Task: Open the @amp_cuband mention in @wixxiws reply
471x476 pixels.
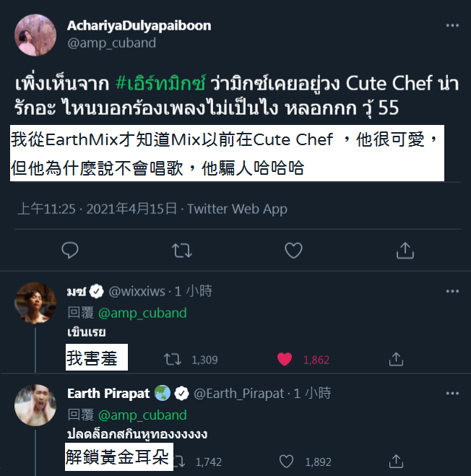Action: (142, 313)
